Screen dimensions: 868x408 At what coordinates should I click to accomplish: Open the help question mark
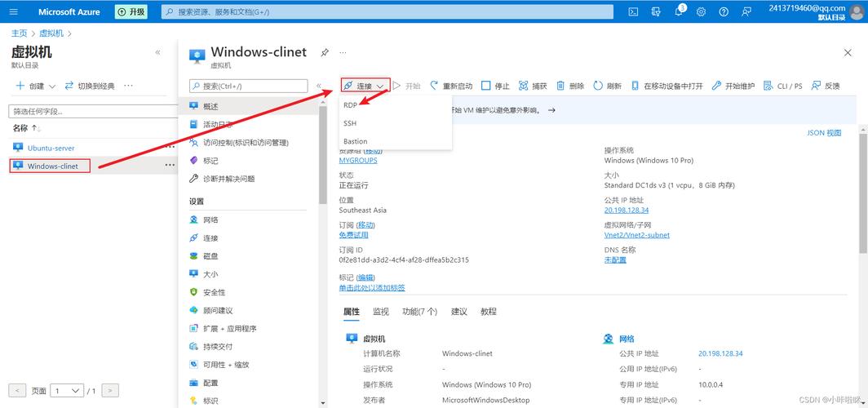(724, 11)
